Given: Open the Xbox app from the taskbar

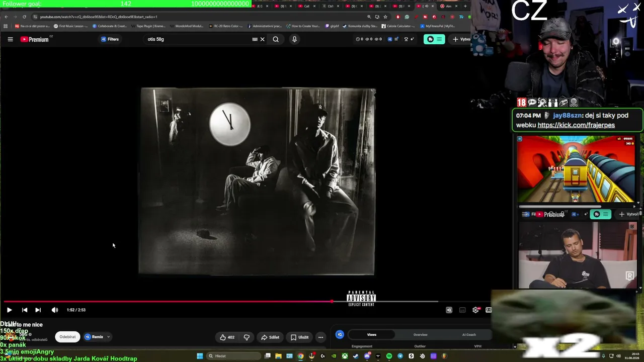Looking at the screenshot, I should tap(345, 356).
